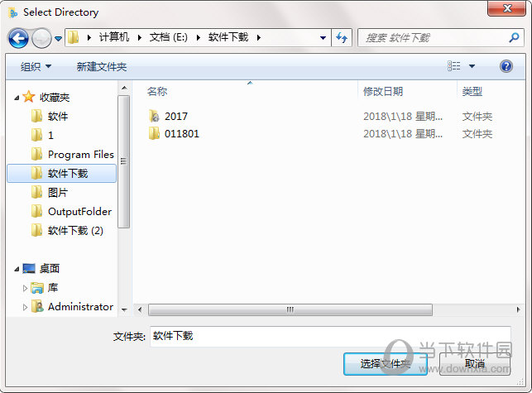
Task: Click the 文件夹 name input field
Action: tap(330, 336)
